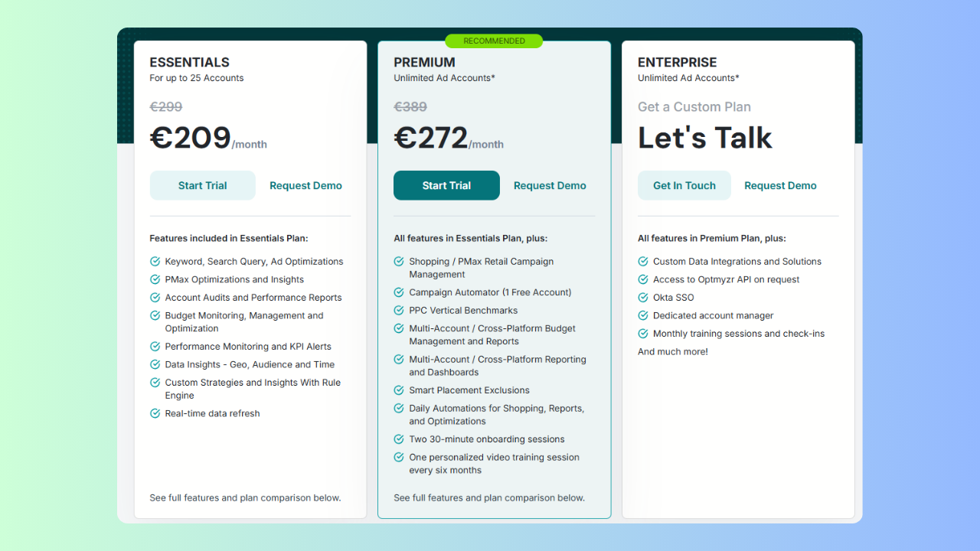
Task: Click the checkmark next to "Monthly training sessions and check-ins"
Action: pyautogui.click(x=643, y=334)
